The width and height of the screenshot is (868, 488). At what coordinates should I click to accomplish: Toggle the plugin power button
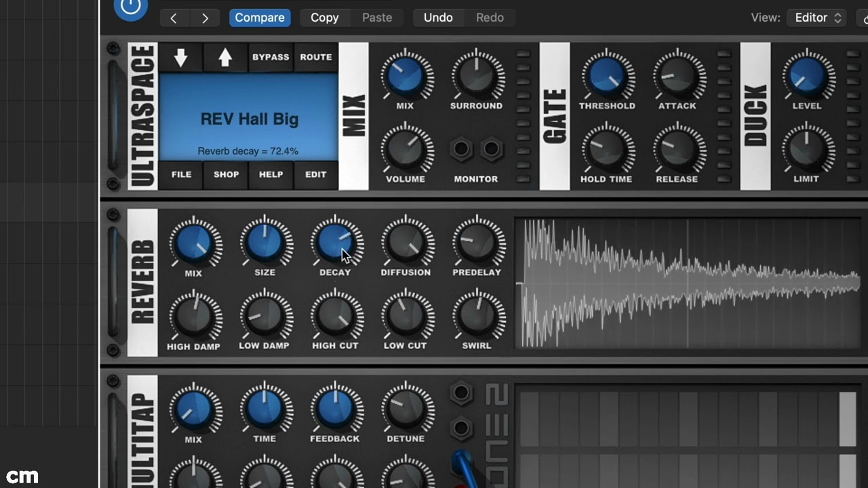tap(130, 7)
